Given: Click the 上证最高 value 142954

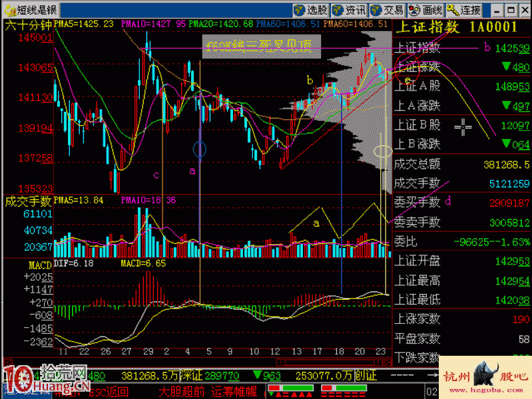Looking at the screenshot, I should 512,281.
